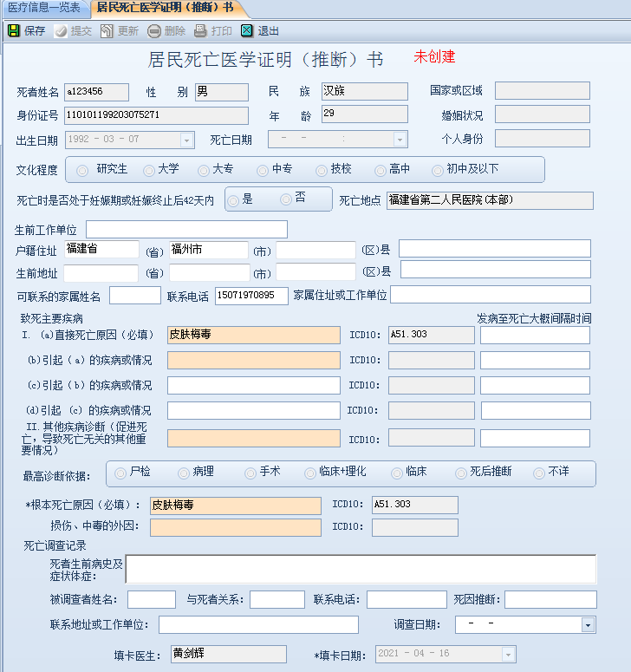This screenshot has height=672, width=631.
Task: Click the 可联系的家属姓名 input field
Action: point(135,296)
